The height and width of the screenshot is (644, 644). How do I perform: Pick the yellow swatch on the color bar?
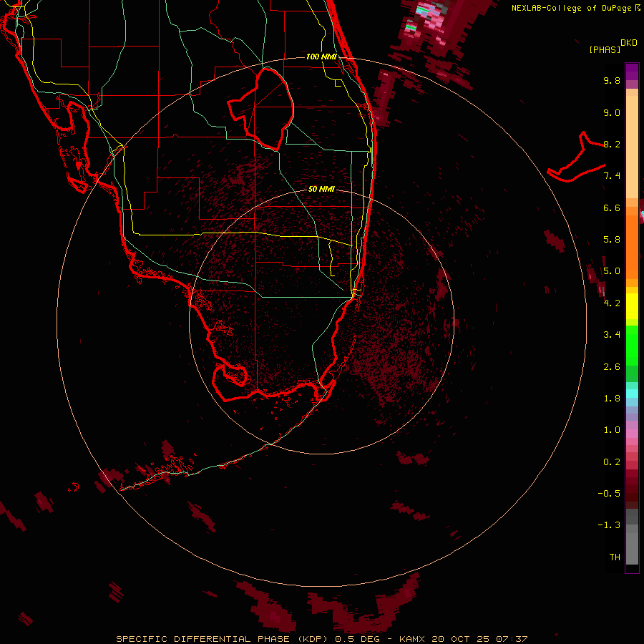point(632,306)
